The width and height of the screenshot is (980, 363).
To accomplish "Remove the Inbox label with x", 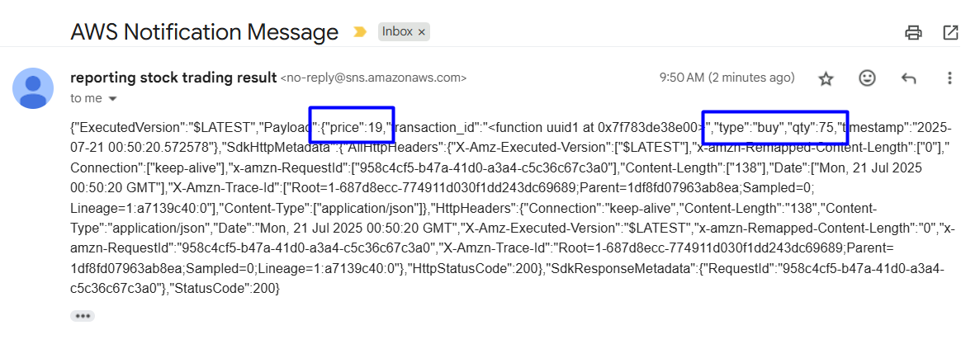I will click(x=422, y=32).
